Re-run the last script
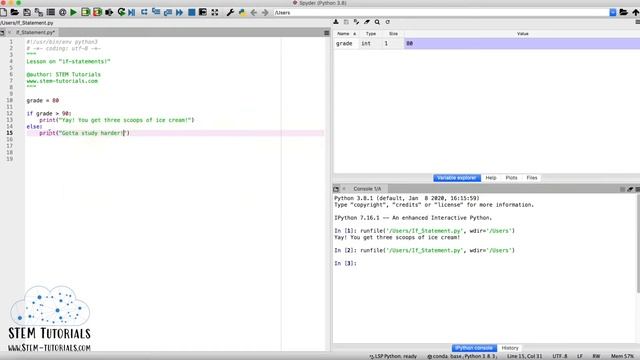 121,13
